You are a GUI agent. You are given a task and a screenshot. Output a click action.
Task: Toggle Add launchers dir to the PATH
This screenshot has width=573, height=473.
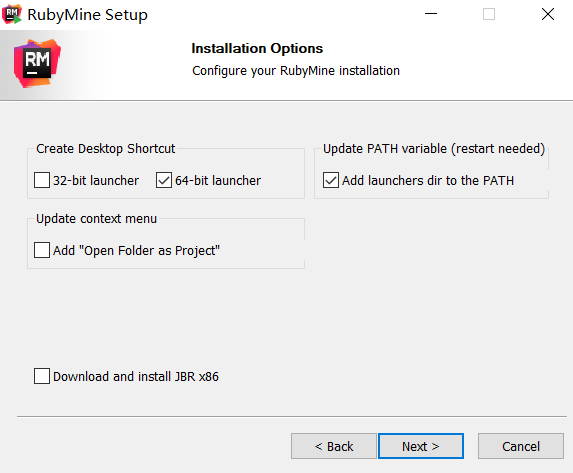click(x=331, y=180)
